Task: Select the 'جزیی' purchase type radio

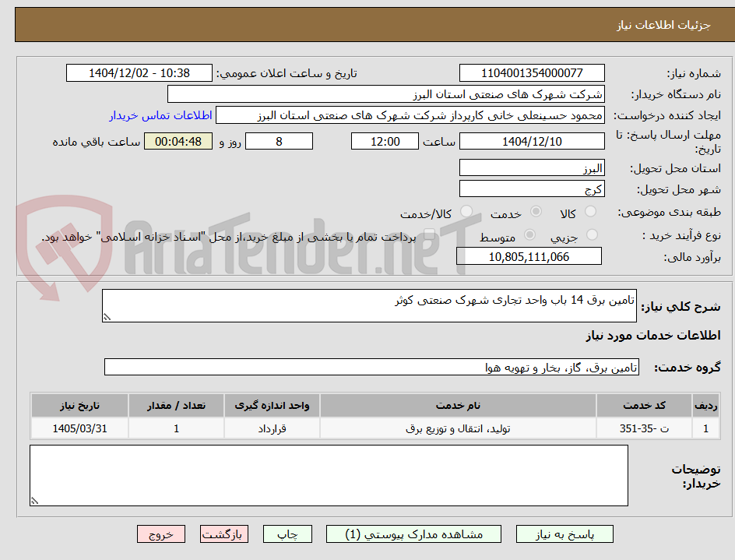Action: tap(592, 234)
